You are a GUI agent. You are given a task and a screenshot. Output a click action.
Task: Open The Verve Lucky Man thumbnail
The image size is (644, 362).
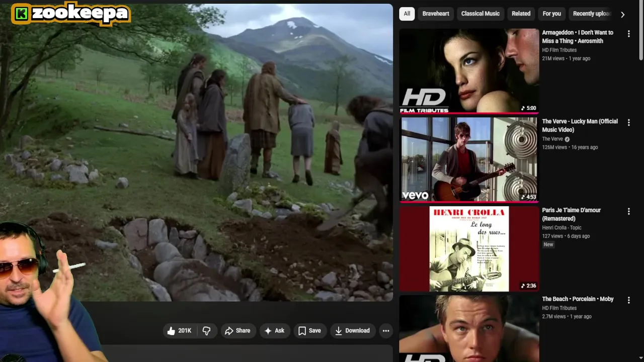point(469,160)
